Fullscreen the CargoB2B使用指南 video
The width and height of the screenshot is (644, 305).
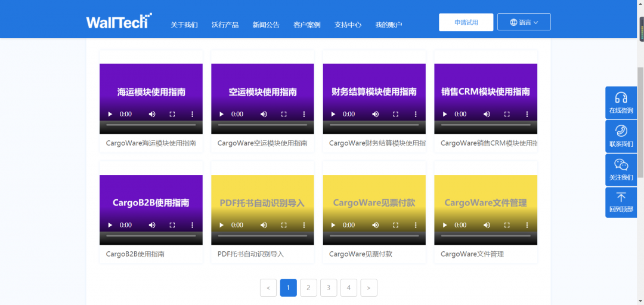point(172,225)
